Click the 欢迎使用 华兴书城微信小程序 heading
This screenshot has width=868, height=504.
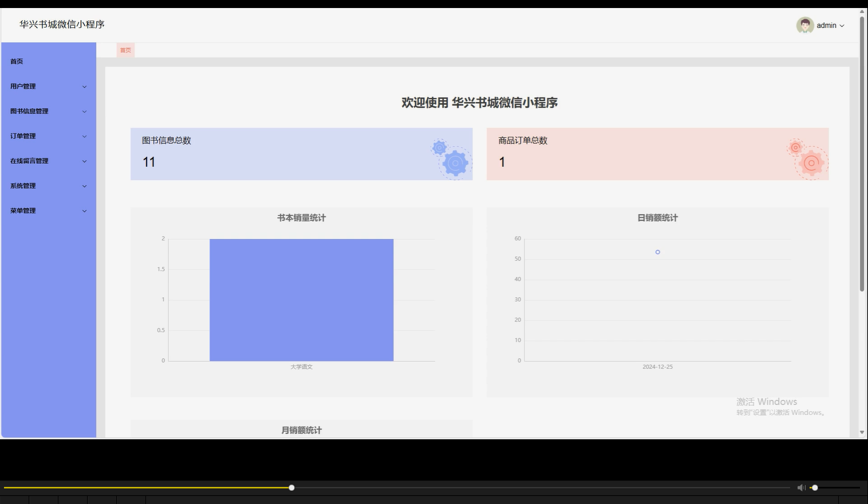click(479, 103)
